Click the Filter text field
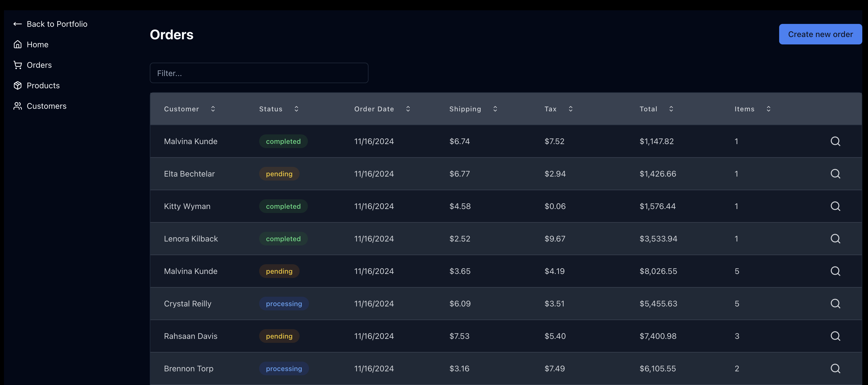 pos(259,73)
